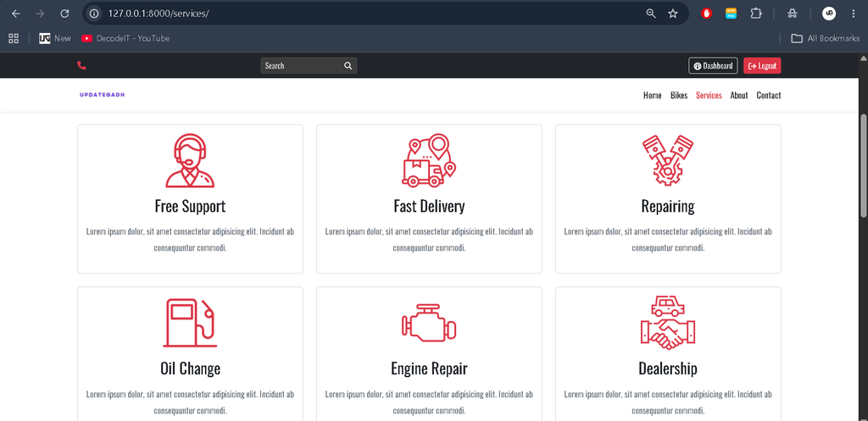The image size is (868, 421).
Task: Click the red Logout button
Action: (x=762, y=65)
